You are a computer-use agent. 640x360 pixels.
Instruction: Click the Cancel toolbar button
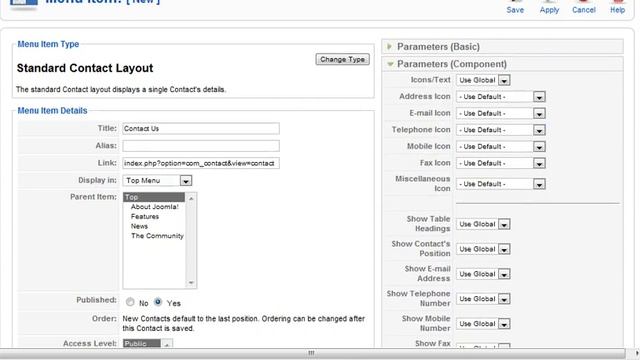coord(583,7)
